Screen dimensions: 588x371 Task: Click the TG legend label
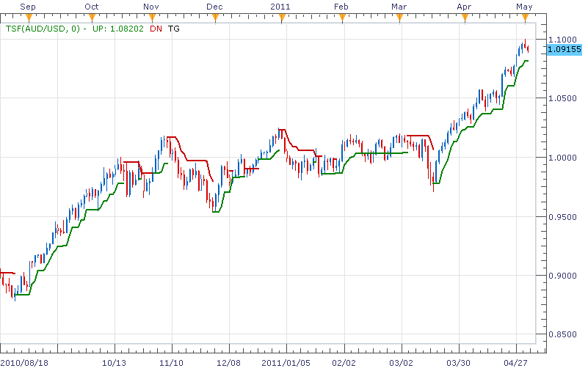tap(174, 29)
